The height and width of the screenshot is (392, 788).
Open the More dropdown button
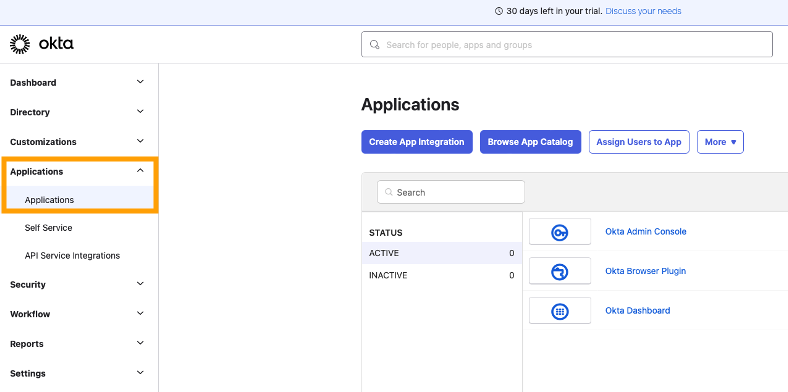(720, 142)
